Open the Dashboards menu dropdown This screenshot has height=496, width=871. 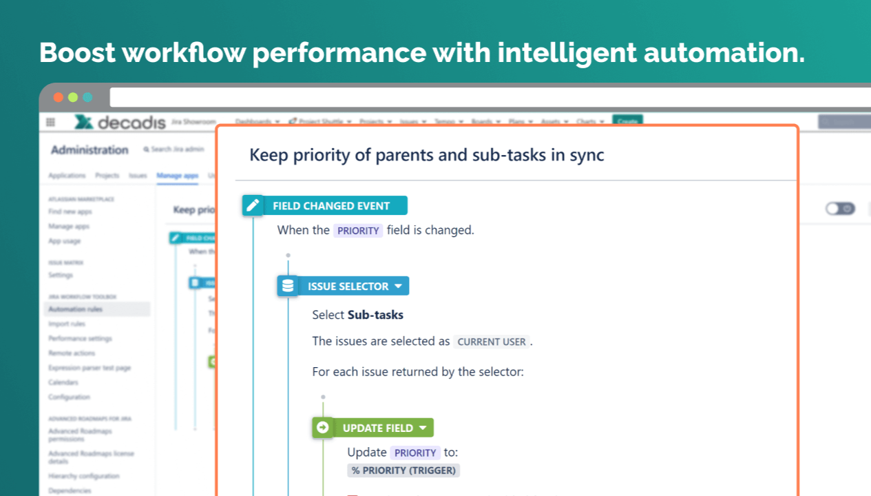click(258, 122)
